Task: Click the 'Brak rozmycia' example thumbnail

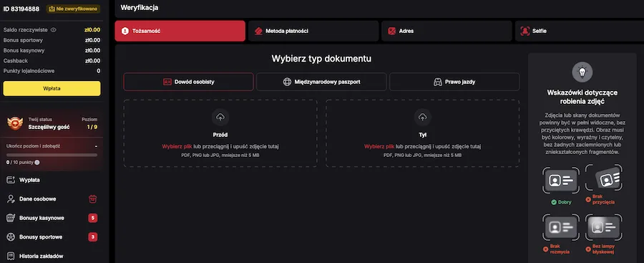Action: coord(560,226)
